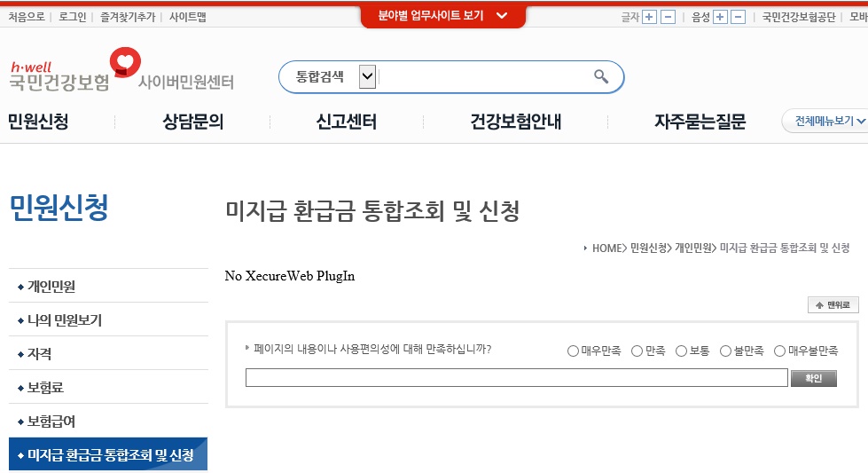Increase voice volume with plus button

(720, 17)
